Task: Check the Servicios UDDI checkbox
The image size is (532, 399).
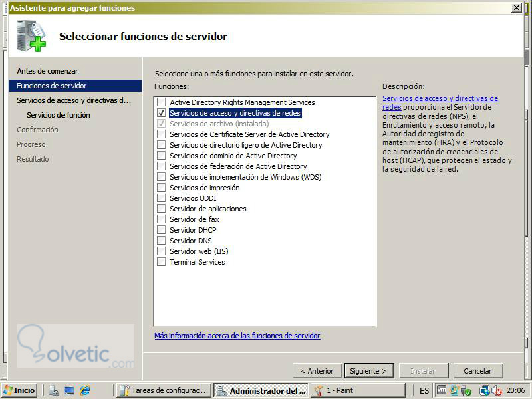Action: [161, 198]
